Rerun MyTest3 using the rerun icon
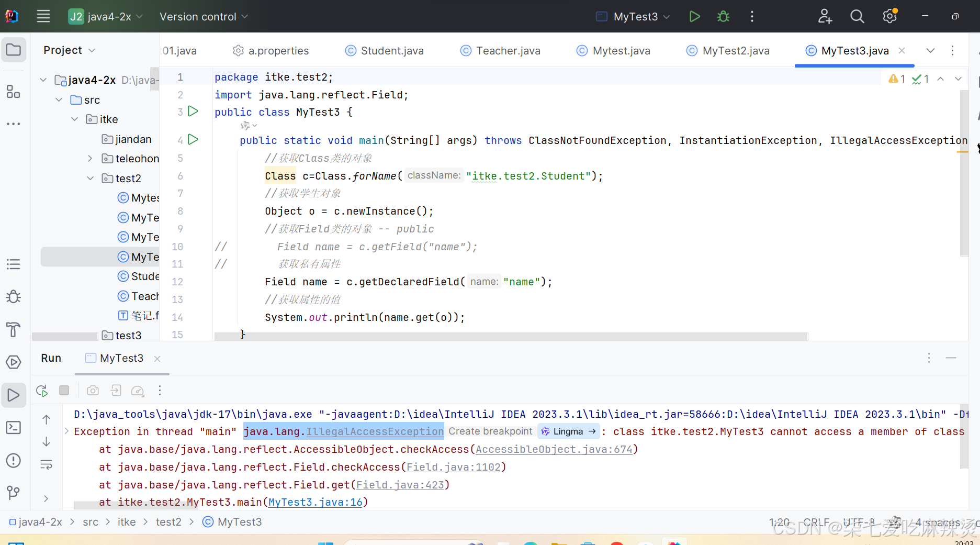 point(41,391)
